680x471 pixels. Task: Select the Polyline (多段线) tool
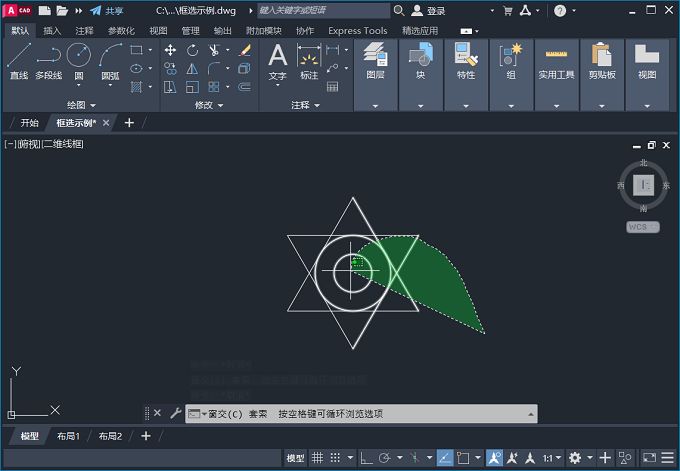pos(48,60)
